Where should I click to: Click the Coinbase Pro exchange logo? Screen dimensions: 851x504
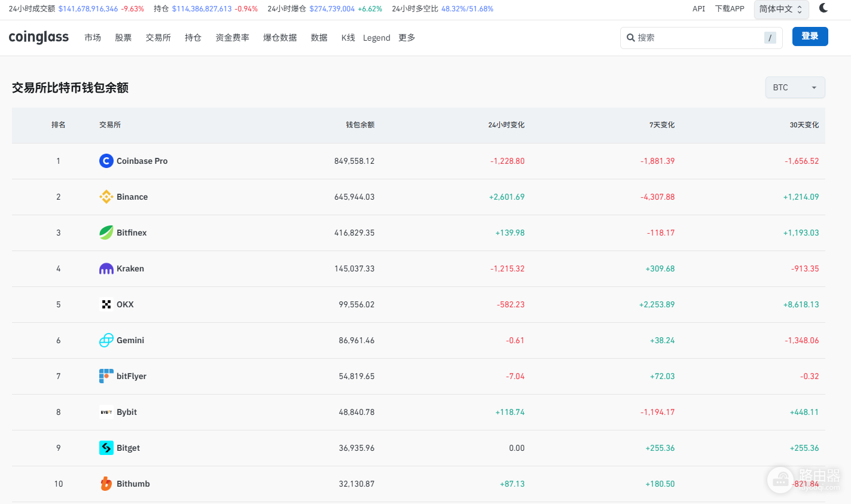coord(106,161)
